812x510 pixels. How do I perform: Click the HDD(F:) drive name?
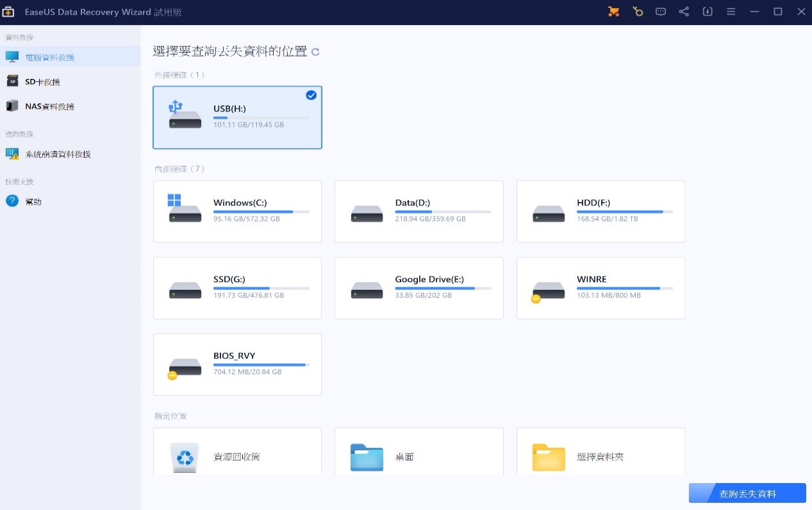tap(593, 203)
